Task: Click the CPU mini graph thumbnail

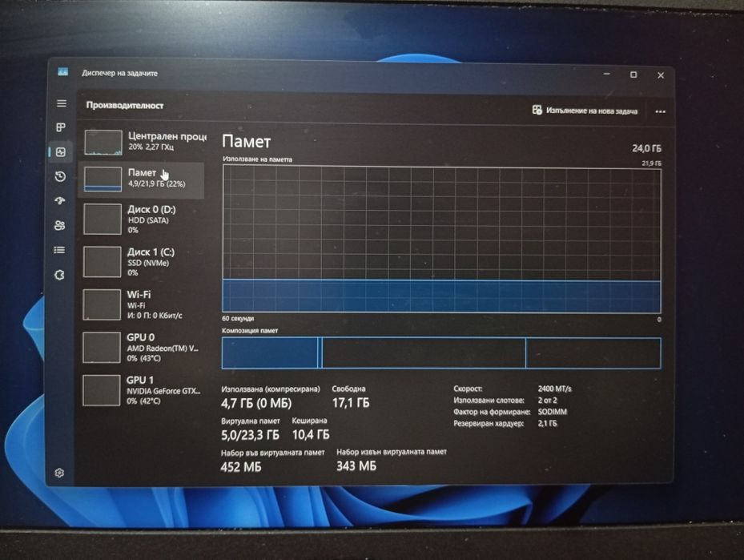Action: 103,143
